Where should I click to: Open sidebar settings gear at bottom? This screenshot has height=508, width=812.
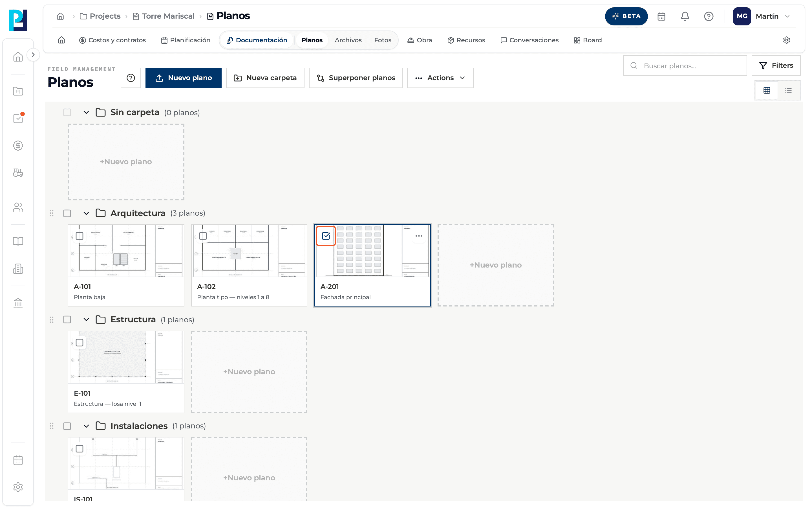[18, 487]
